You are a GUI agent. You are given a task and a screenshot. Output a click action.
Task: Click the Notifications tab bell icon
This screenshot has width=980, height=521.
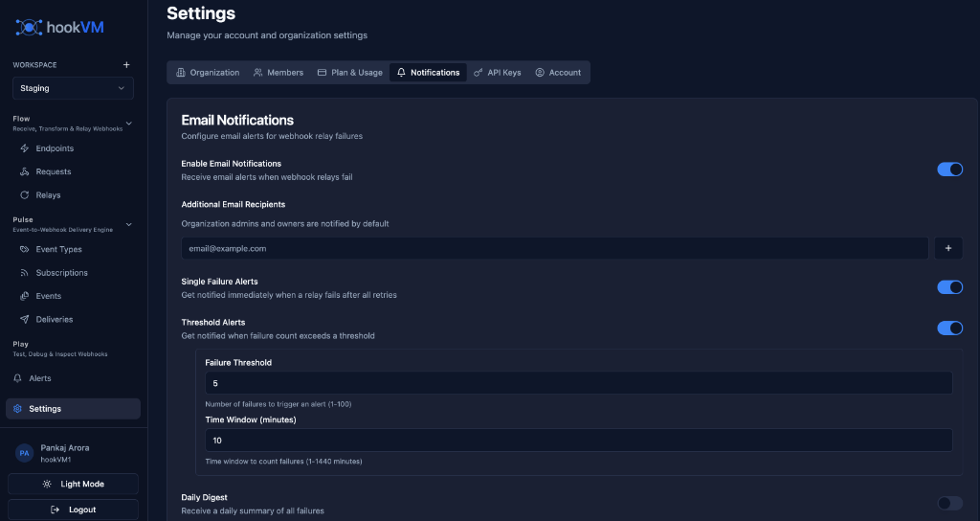coord(401,73)
